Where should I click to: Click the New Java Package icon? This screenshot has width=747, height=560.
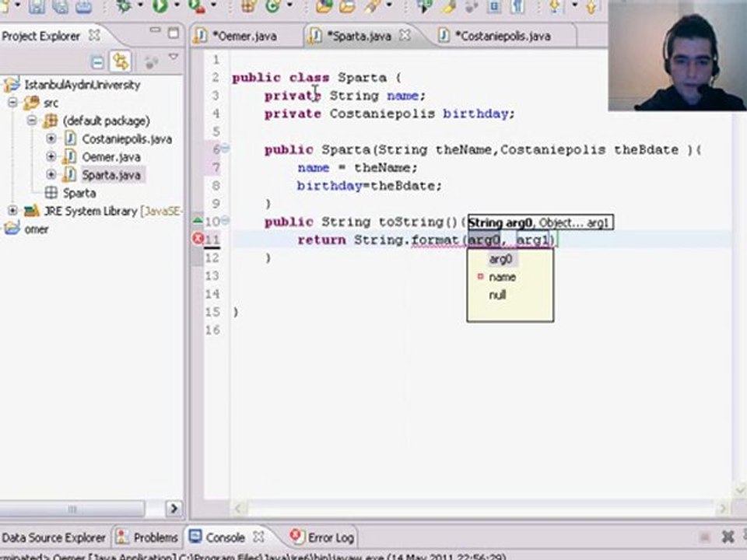[x=248, y=5]
